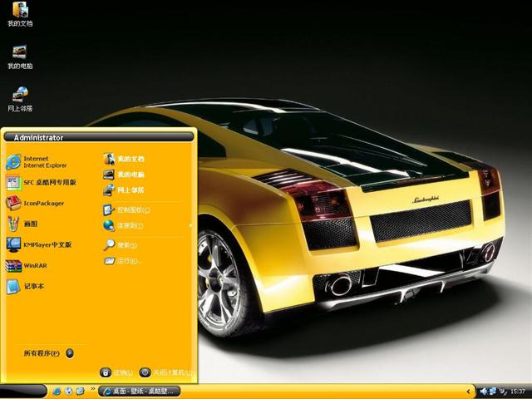Open 我的文档 desktop icon
Image resolution: width=532 pixels, height=399 pixels.
click(x=20, y=14)
